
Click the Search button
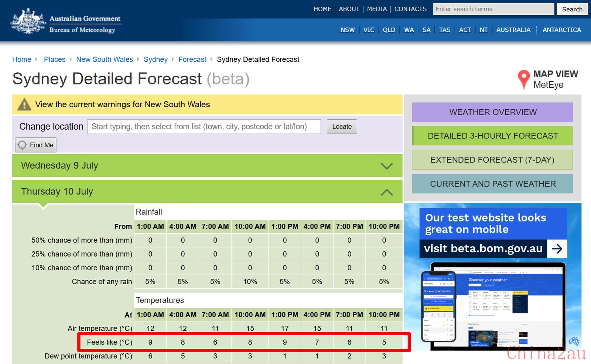click(x=572, y=9)
